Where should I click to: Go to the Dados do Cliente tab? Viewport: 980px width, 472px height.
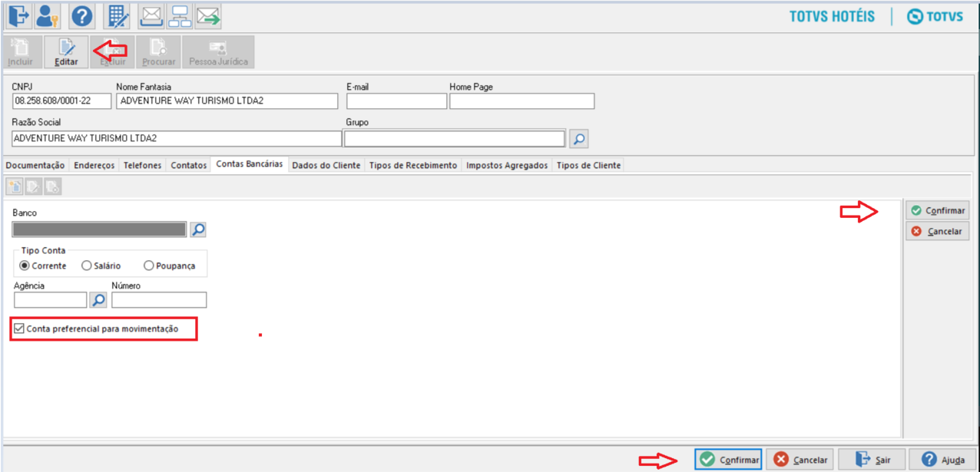(326, 165)
